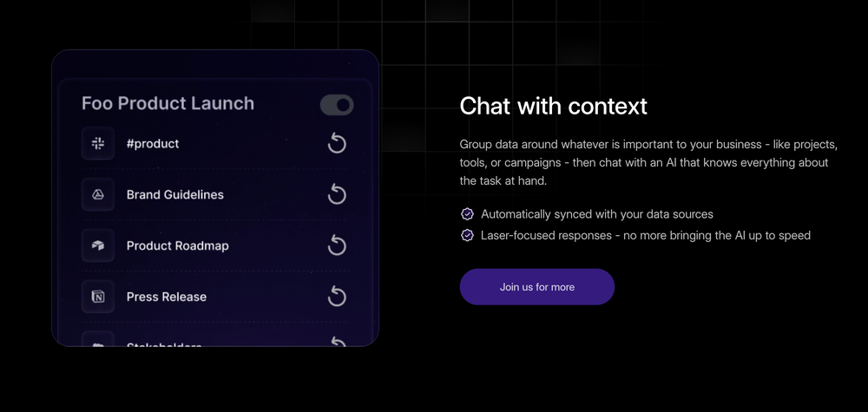Click the Notion icon for Press Release
Image resolution: width=868 pixels, height=412 pixels.
pos(98,297)
